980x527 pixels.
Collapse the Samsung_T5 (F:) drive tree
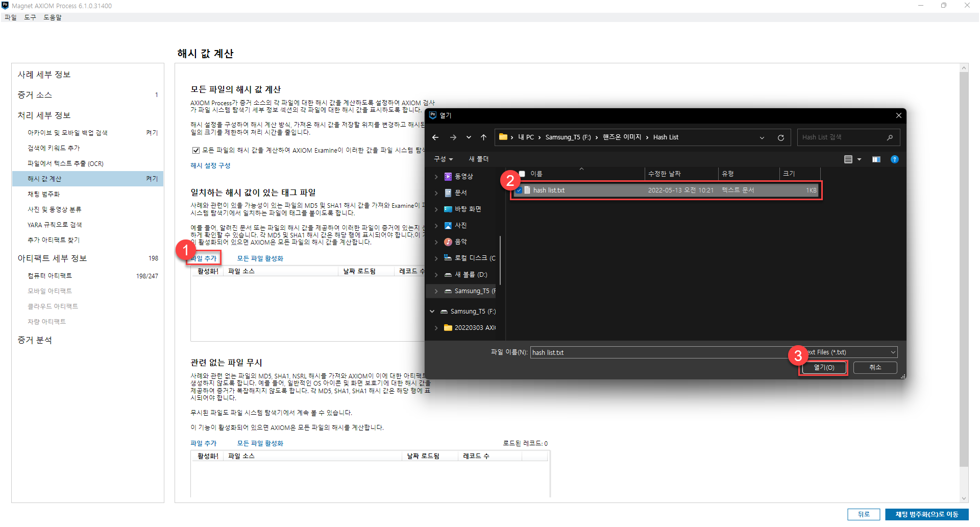pos(432,311)
